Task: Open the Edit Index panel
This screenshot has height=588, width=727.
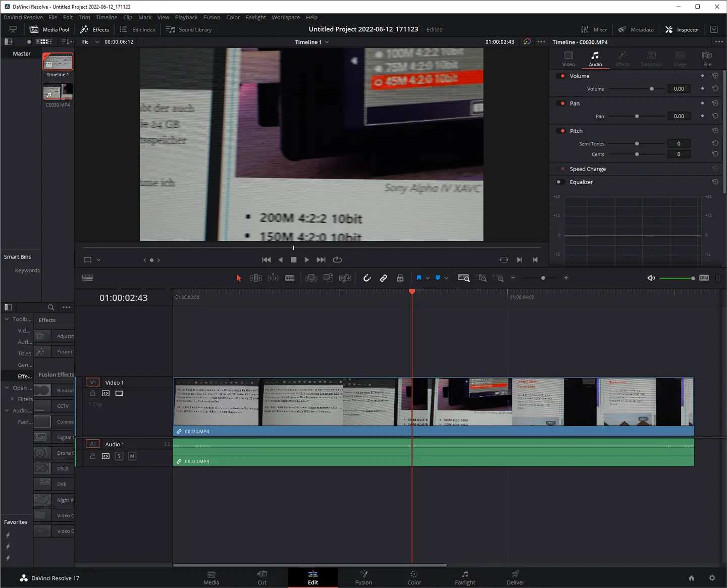Action: pyautogui.click(x=137, y=30)
